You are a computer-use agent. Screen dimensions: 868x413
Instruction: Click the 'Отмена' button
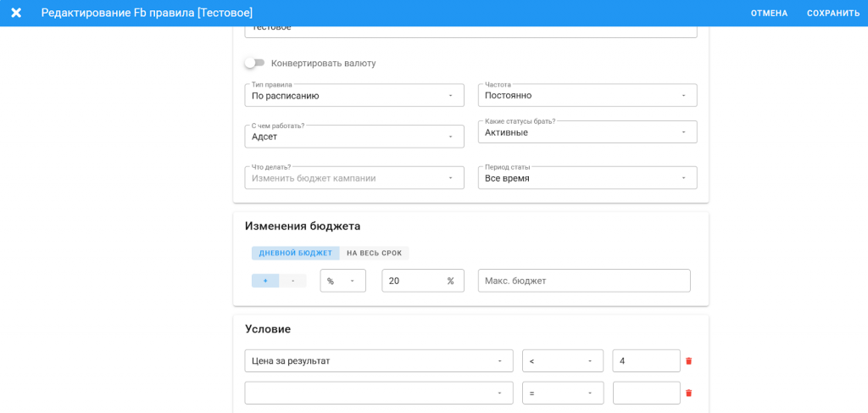769,13
